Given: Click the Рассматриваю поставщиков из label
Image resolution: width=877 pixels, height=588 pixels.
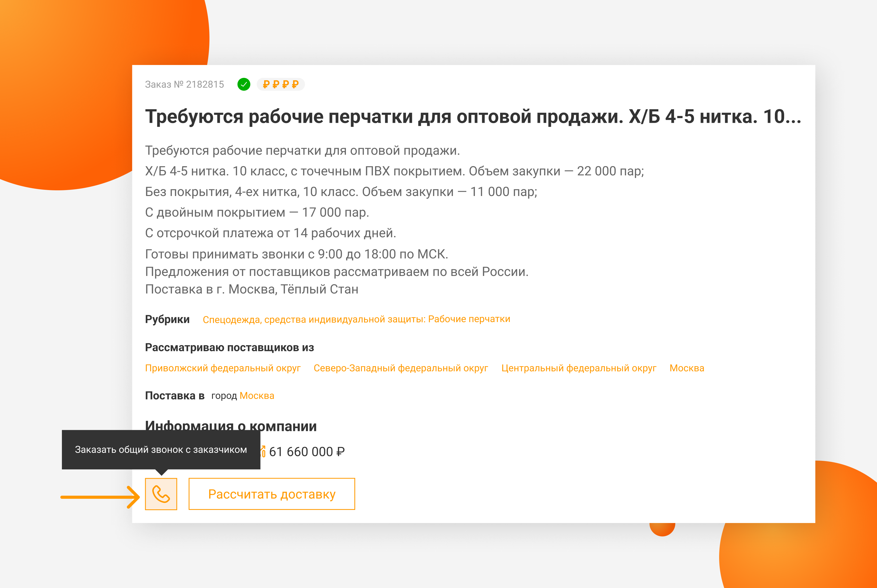Looking at the screenshot, I should [229, 348].
